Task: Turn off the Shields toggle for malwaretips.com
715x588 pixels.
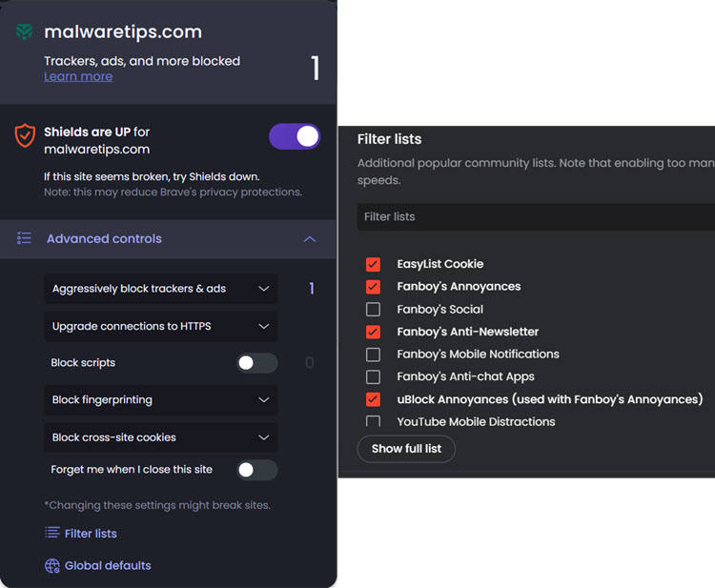Action: 295,136
